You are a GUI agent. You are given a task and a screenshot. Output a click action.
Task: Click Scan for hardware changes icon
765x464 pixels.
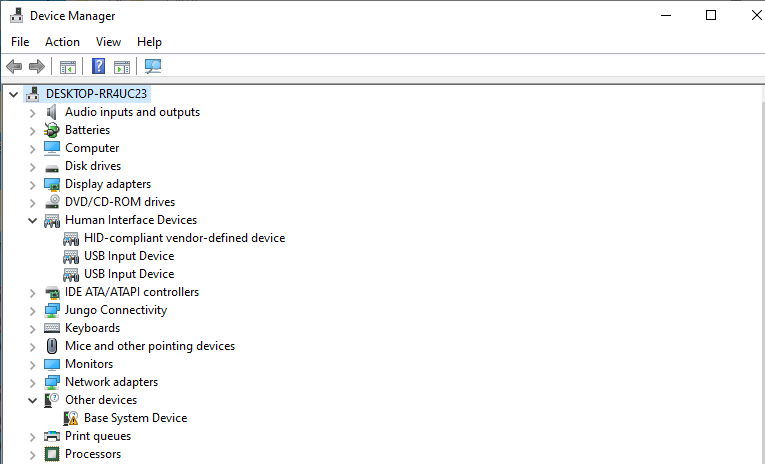(153, 67)
